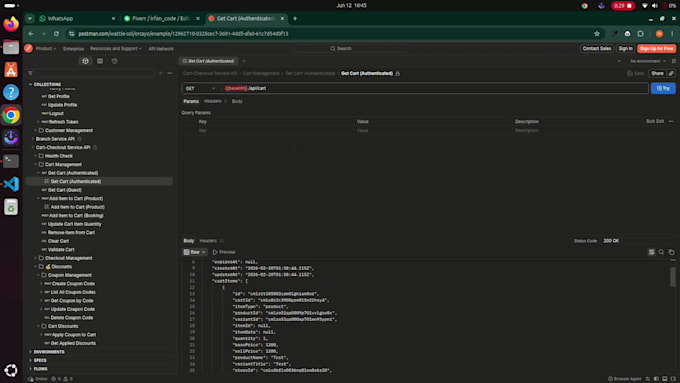Screen dimensions: 680x383
Task: Switch to request Body tab
Action: (x=237, y=101)
